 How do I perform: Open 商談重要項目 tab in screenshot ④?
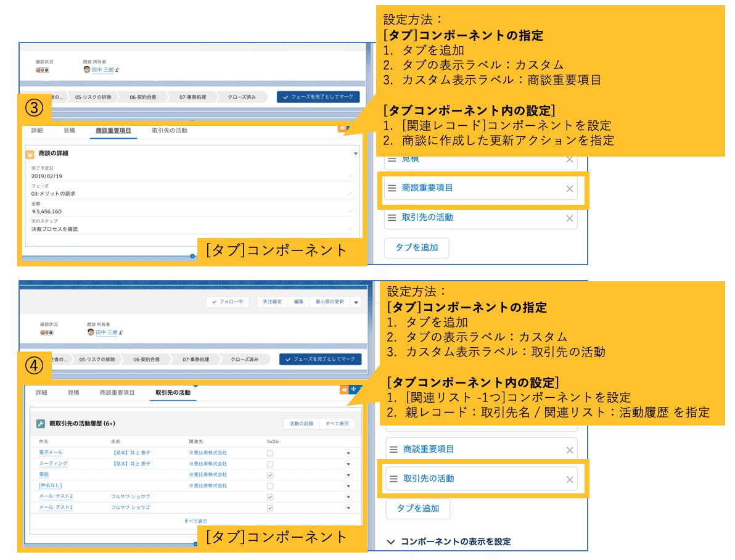click(x=117, y=393)
